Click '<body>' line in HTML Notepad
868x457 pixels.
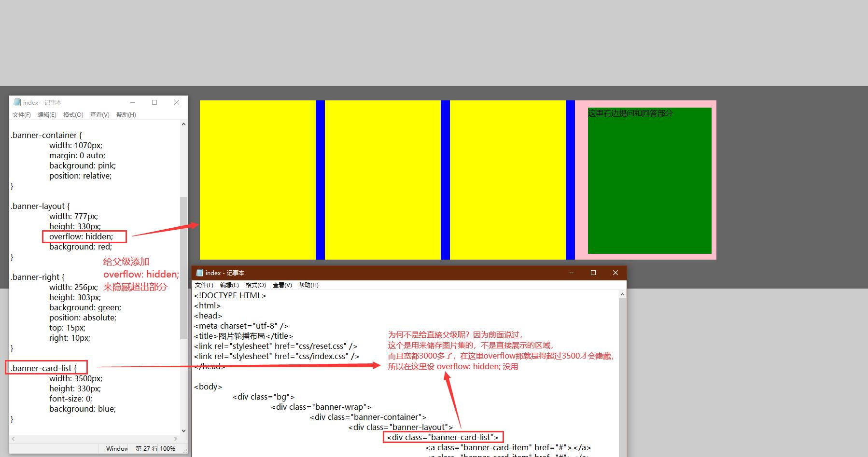point(208,387)
